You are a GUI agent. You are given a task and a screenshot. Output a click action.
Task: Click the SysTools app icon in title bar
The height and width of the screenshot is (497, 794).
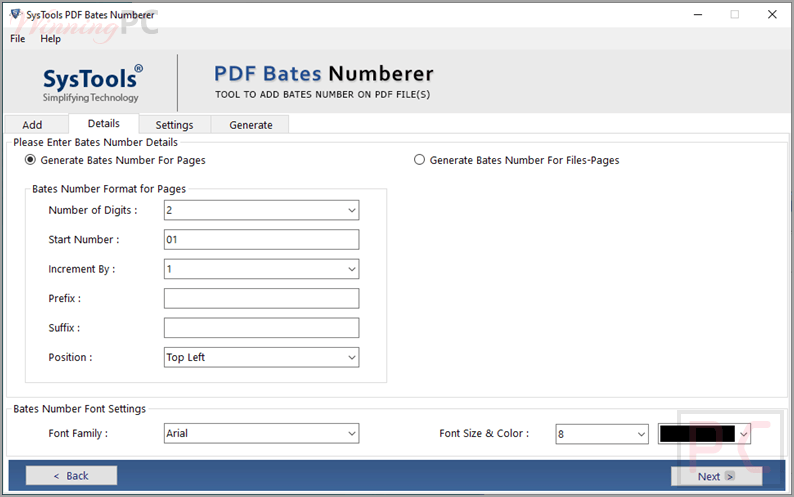[15, 14]
